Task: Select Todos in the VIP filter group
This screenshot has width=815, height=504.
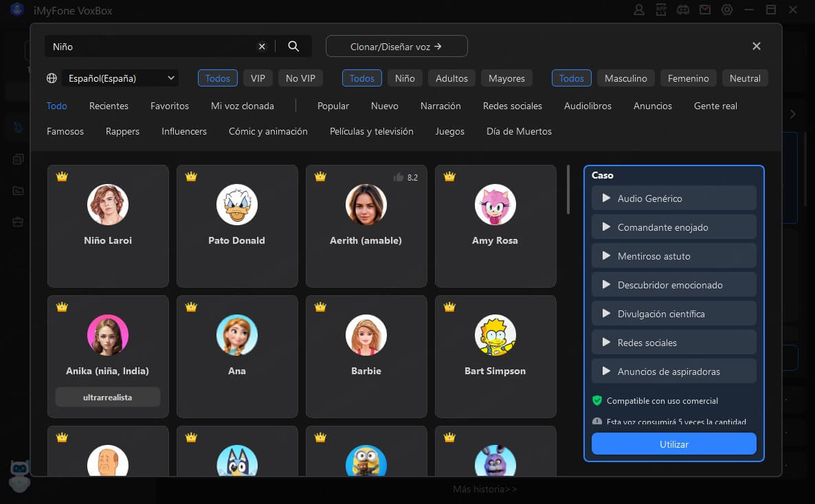Action: (x=217, y=78)
